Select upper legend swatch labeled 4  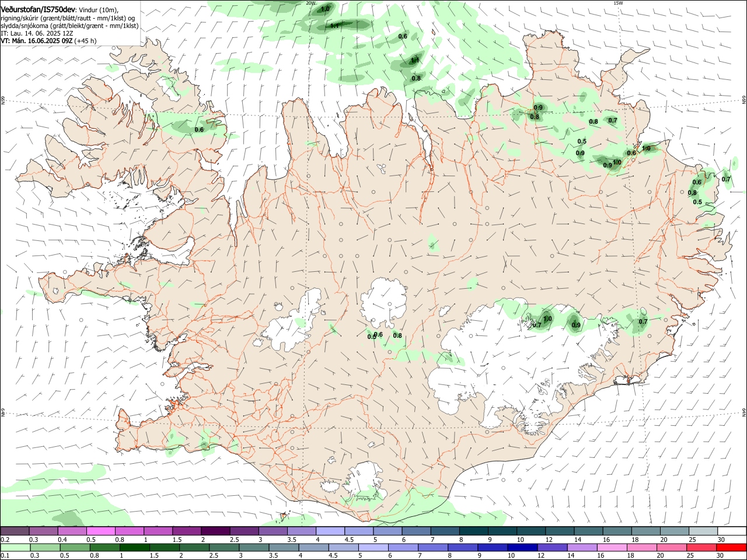(x=329, y=531)
